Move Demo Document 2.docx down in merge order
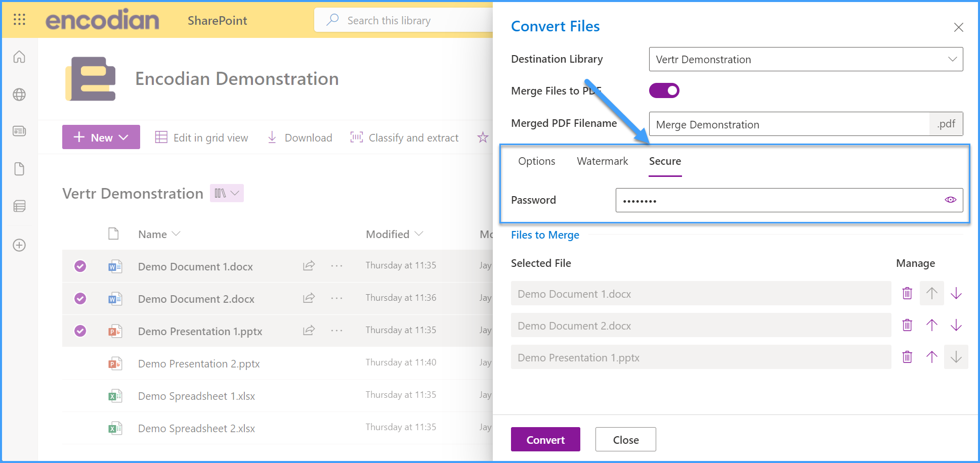This screenshot has width=980, height=463. point(956,325)
